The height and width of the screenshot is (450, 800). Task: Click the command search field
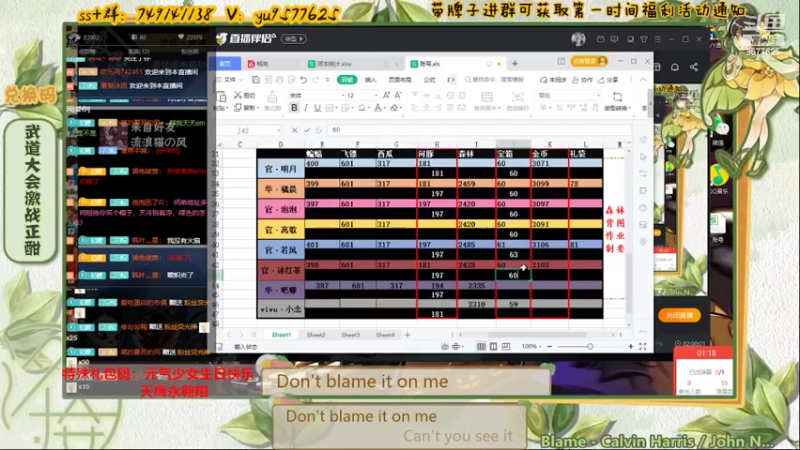pos(495,80)
